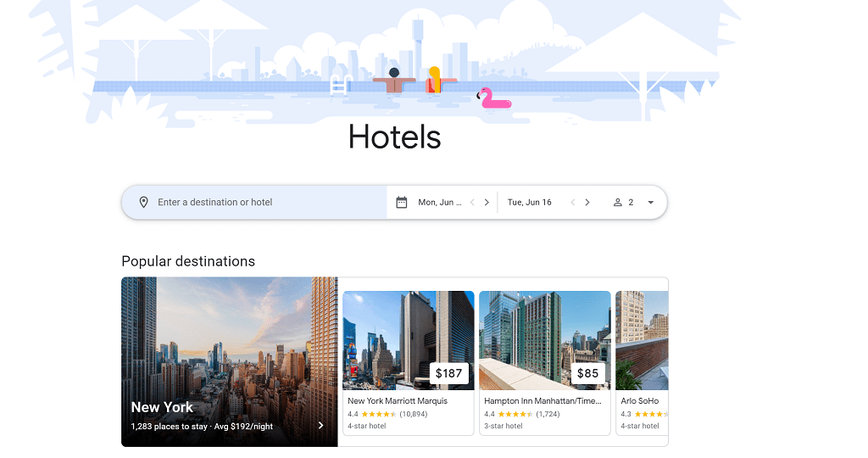This screenshot has height=458, width=868.
Task: Advance check-out date Tue, Jun 16 forward
Action: (x=587, y=202)
